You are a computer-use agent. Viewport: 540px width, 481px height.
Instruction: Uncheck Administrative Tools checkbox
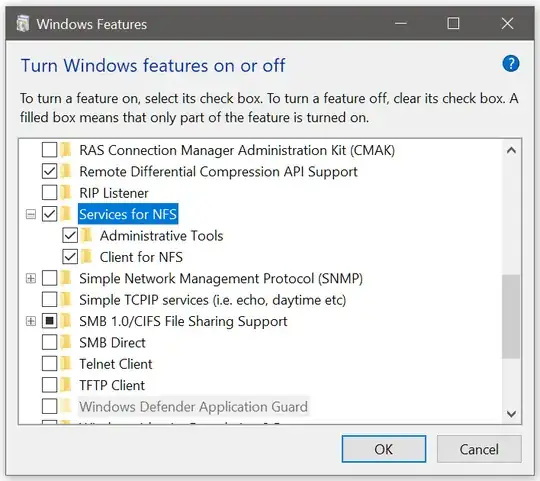tap(70, 236)
